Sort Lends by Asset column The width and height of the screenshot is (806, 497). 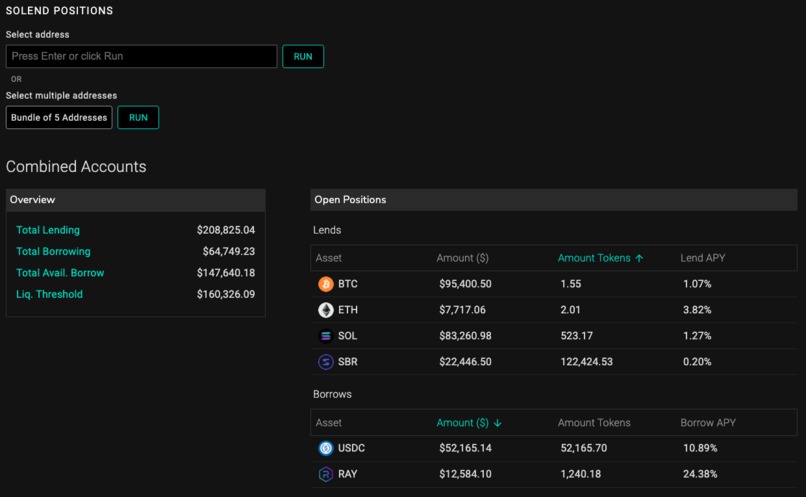click(x=328, y=258)
